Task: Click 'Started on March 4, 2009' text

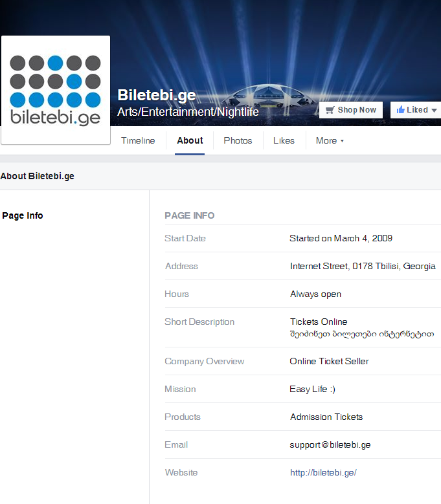Action: 341,238
